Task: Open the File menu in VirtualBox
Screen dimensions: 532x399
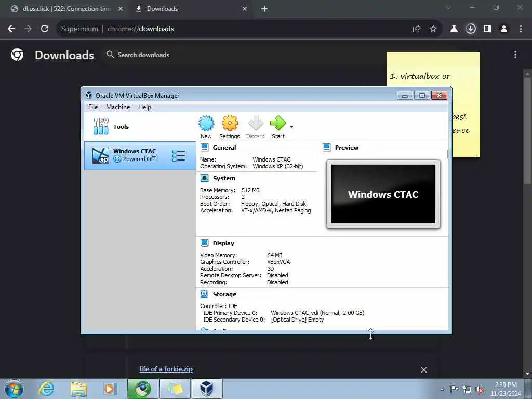Action: click(x=93, y=107)
